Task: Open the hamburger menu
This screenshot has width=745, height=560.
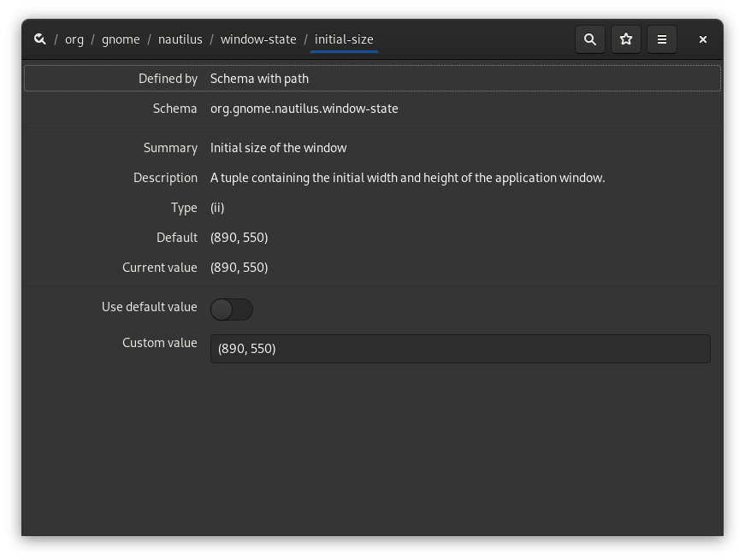Action: tap(662, 39)
